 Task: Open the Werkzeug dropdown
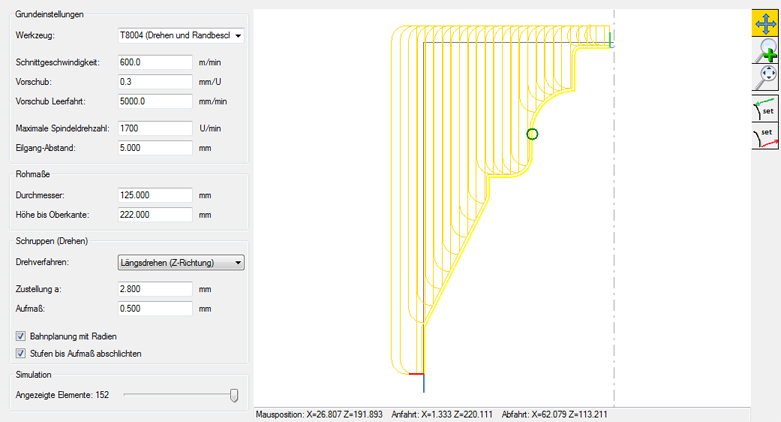(181, 36)
